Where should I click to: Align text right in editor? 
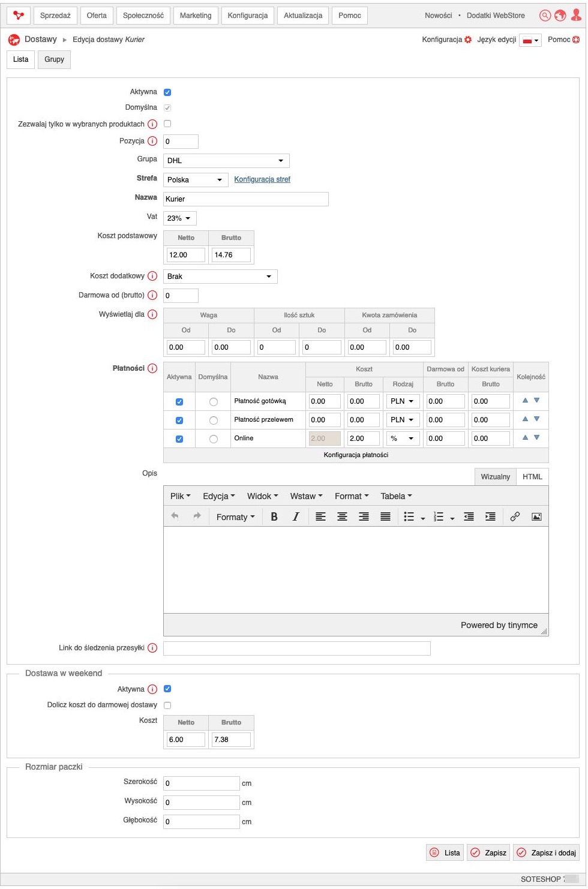pos(364,516)
